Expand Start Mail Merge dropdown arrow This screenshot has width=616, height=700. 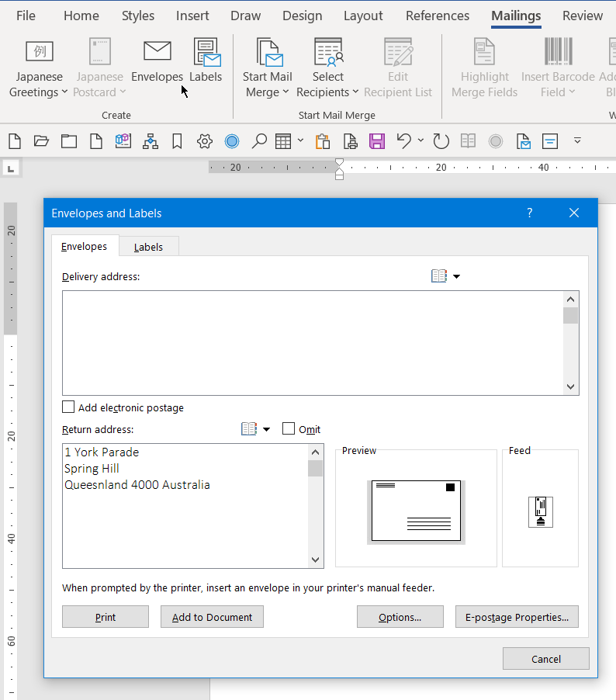click(x=286, y=92)
